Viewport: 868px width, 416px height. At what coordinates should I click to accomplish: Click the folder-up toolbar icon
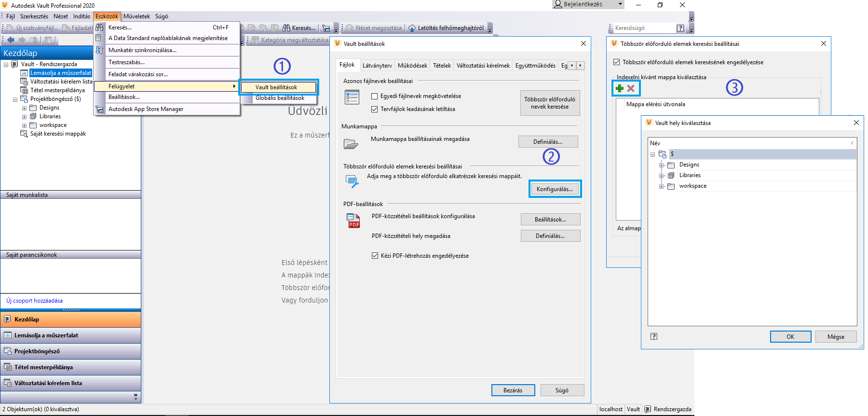coord(34,40)
